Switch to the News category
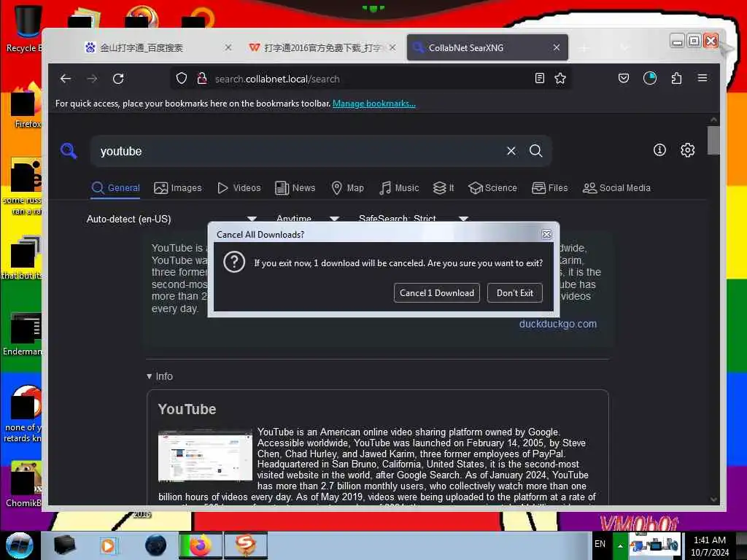 295,187
